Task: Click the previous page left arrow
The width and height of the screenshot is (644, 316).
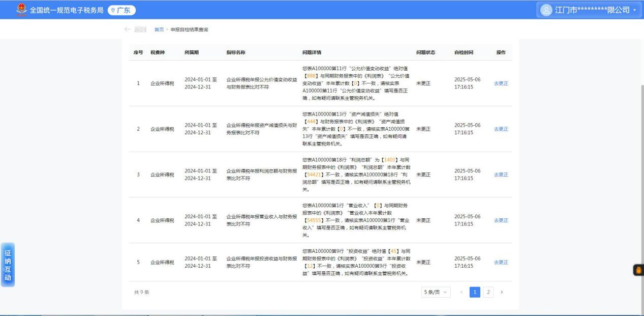Action: pyautogui.click(x=462, y=292)
